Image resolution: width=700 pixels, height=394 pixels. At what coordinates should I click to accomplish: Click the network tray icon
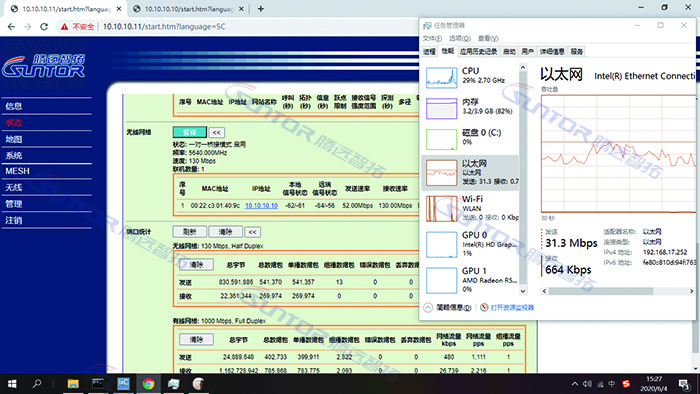click(x=600, y=384)
